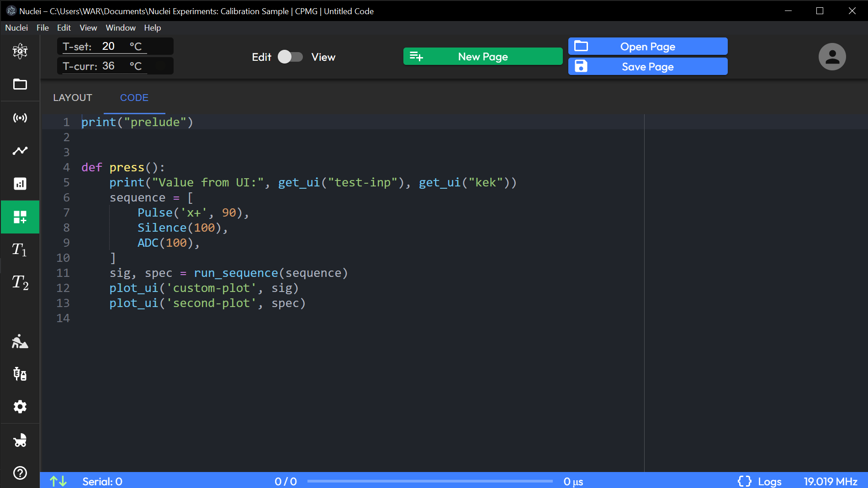This screenshot has width=868, height=488.
Task: Open the Logs panel text
Action: 769,482
